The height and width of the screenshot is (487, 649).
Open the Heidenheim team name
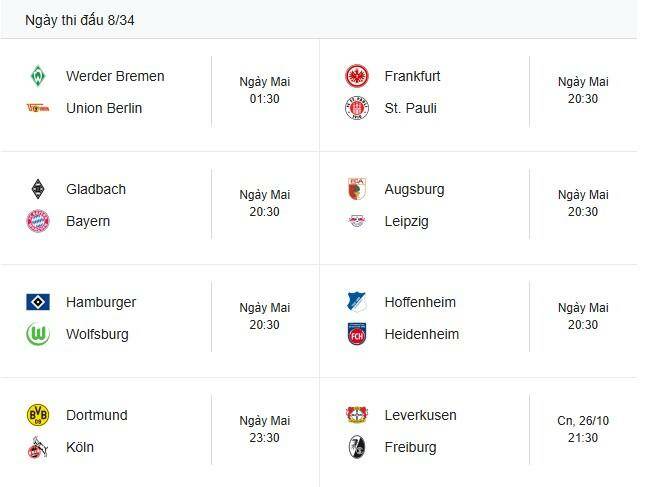point(421,334)
